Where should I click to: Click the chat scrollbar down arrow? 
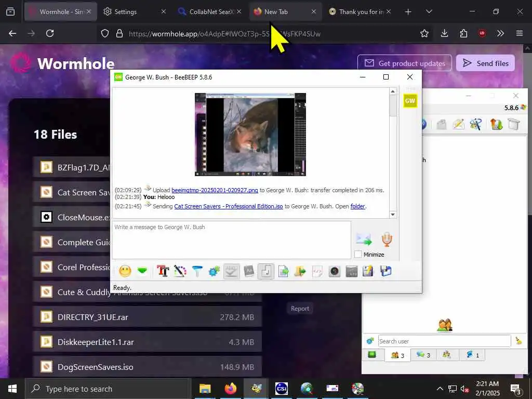pos(393,215)
